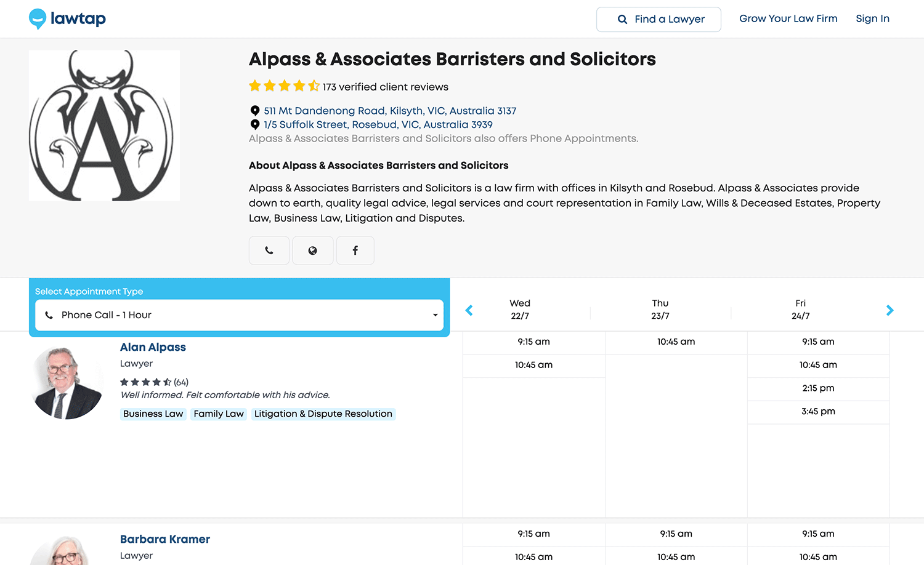The height and width of the screenshot is (565, 924).
Task: Click the lawtap logo
Action: (x=67, y=18)
